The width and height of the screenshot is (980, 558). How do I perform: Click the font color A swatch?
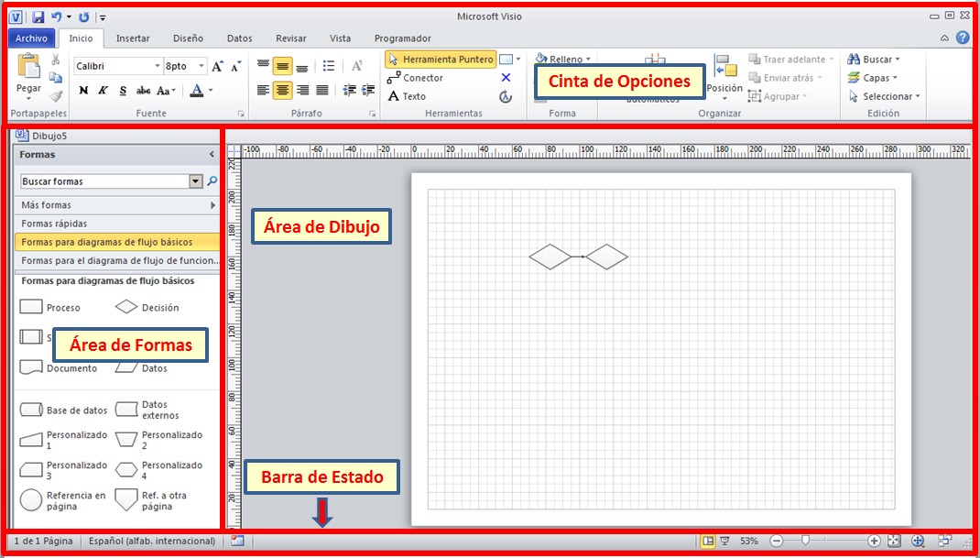(x=197, y=91)
